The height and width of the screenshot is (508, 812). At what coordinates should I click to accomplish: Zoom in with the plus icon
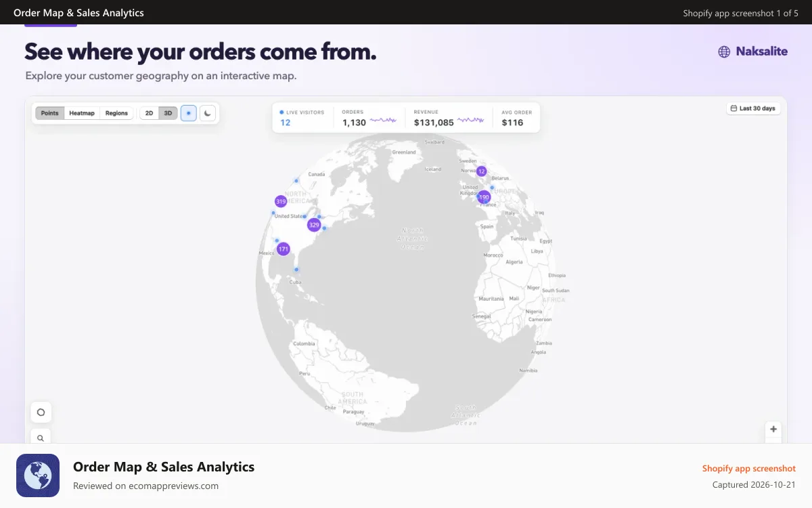pyautogui.click(x=773, y=429)
